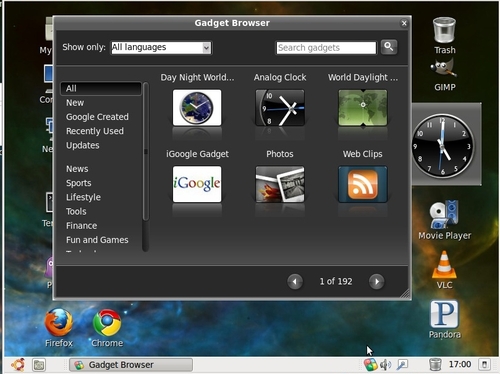The height and width of the screenshot is (374, 500).
Task: Open Gadget Browser in the taskbar
Action: (x=131, y=365)
